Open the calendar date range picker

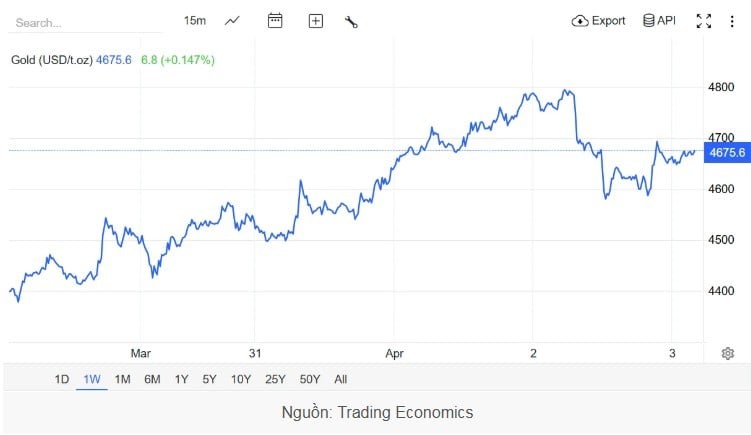point(275,21)
